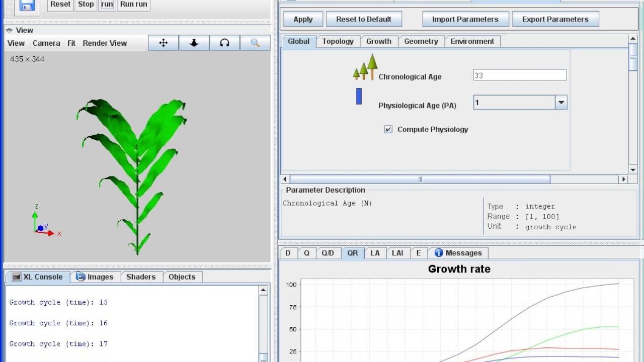Click the "Growth rate" chart title

(459, 269)
